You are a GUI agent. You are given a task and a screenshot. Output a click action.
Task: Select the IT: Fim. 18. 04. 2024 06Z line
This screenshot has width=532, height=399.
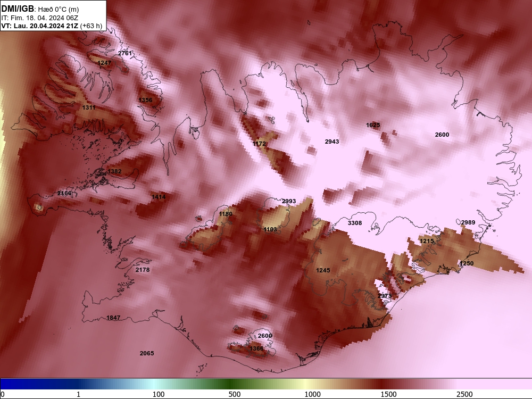[x=40, y=18]
